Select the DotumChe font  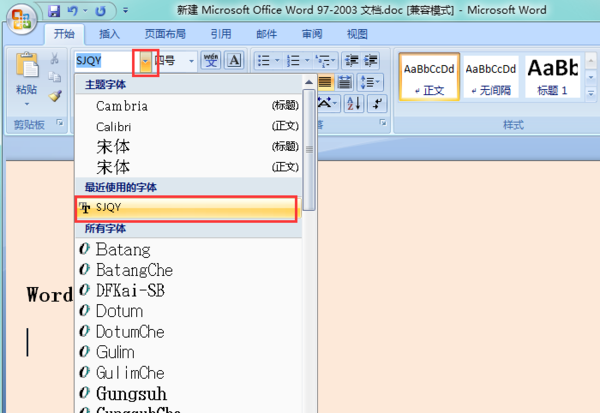(x=188, y=331)
